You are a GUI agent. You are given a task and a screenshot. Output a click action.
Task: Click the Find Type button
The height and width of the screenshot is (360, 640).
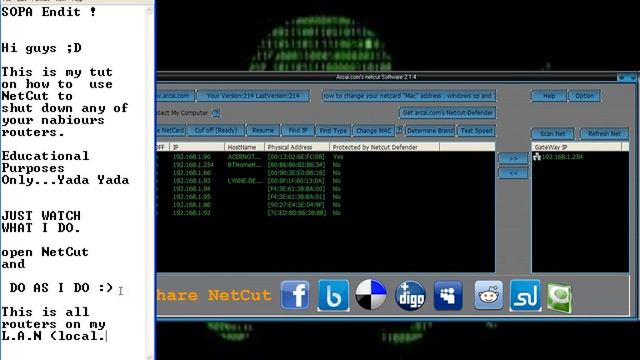tap(333, 131)
